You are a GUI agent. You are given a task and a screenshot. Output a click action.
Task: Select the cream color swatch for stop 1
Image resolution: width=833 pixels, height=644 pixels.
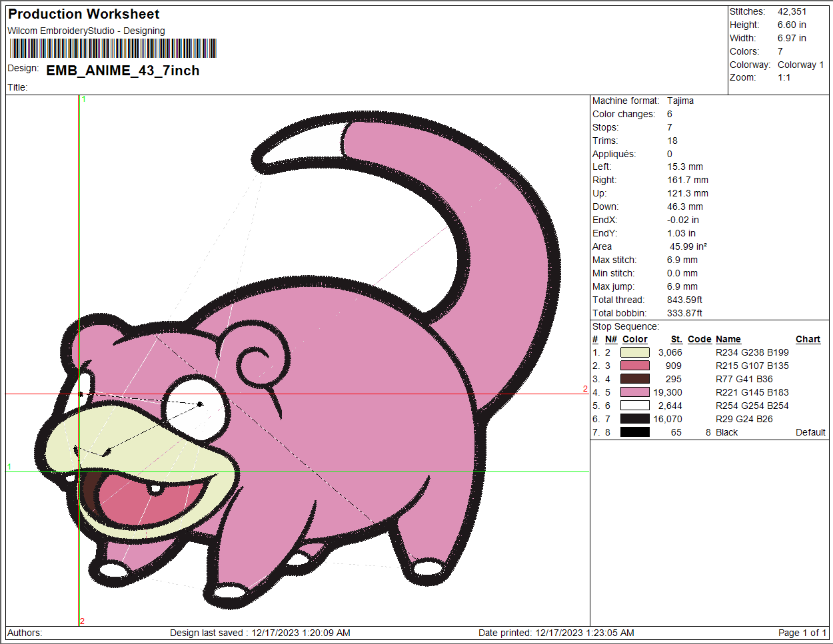point(634,352)
